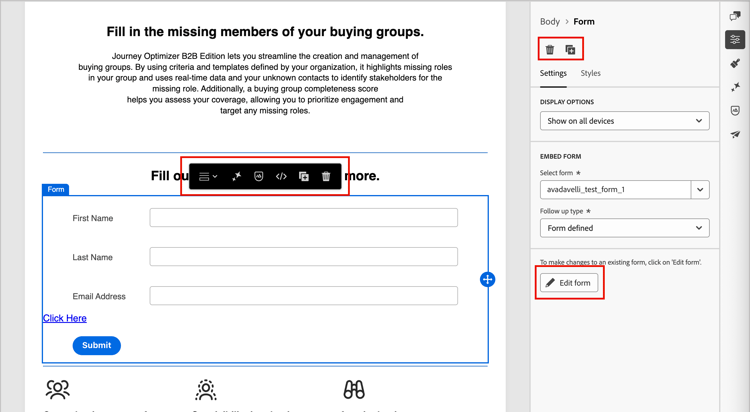
Task: Select the single person icon below the form
Action: pyautogui.click(x=206, y=390)
